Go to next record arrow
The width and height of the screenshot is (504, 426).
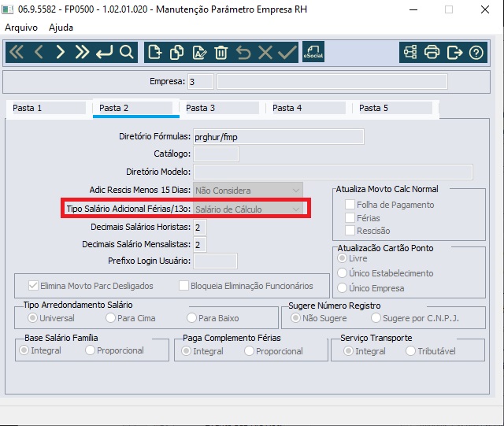pyautogui.click(x=61, y=52)
